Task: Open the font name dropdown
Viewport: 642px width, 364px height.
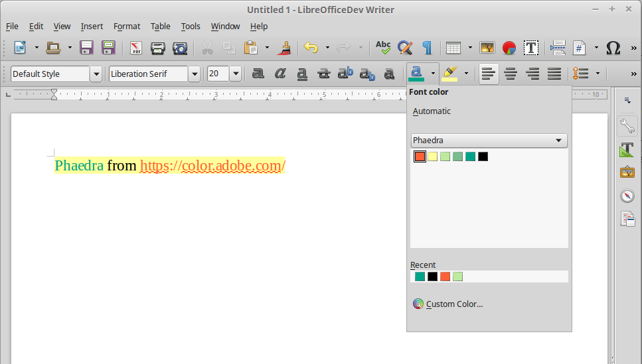Action: tap(195, 74)
